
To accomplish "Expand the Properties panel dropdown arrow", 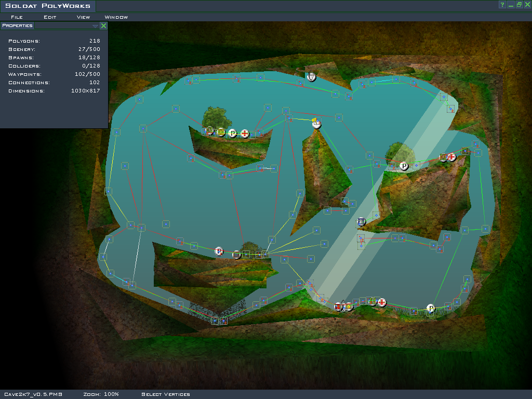I will pos(95,25).
